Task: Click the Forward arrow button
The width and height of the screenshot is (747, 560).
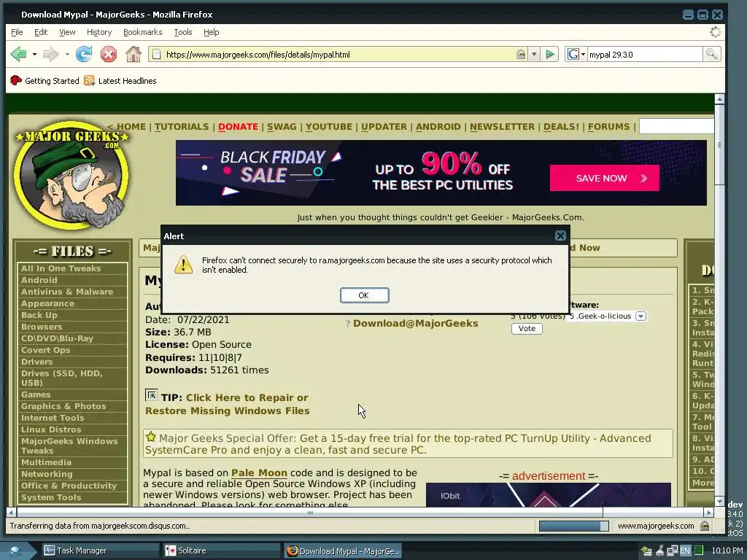Action: tap(50, 54)
